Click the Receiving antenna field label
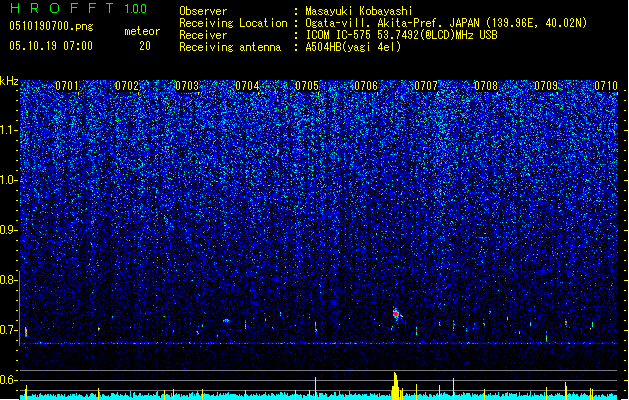This screenshot has height=400, width=629. (230, 47)
